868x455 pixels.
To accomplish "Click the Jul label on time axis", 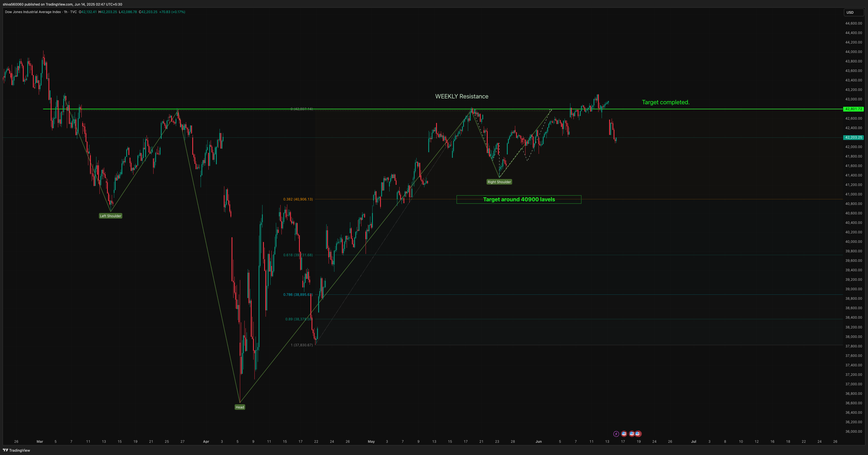I will [x=694, y=442].
